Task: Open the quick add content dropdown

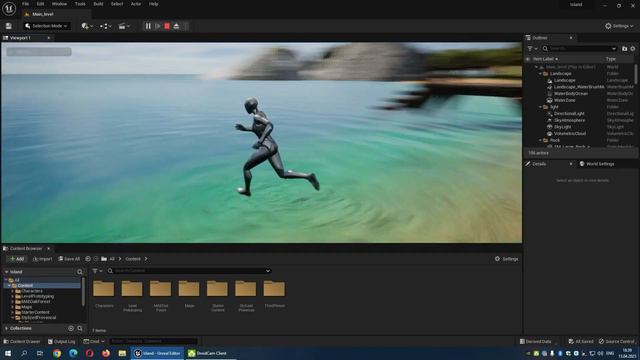Action: 87,26
